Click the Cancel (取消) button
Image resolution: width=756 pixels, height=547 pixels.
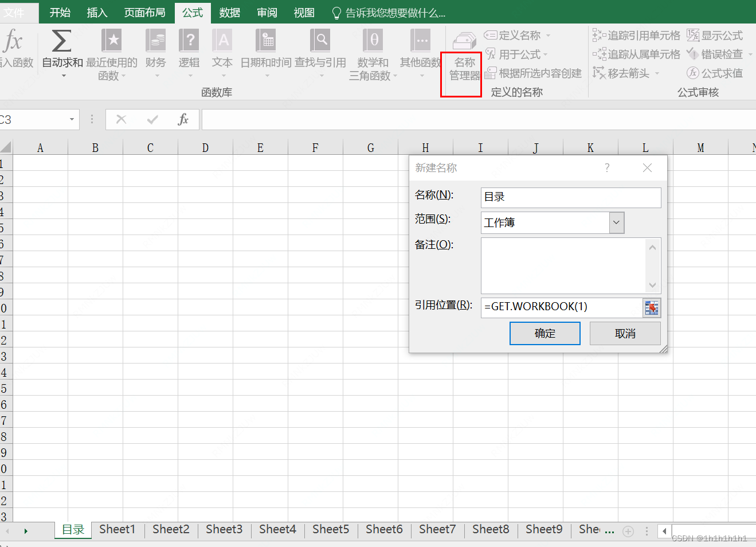625,333
